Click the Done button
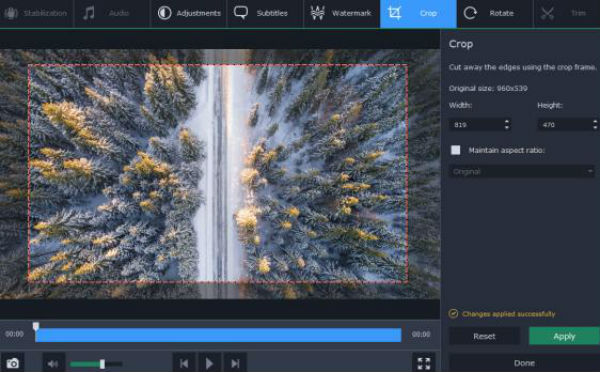The width and height of the screenshot is (600, 372). pyautogui.click(x=524, y=363)
